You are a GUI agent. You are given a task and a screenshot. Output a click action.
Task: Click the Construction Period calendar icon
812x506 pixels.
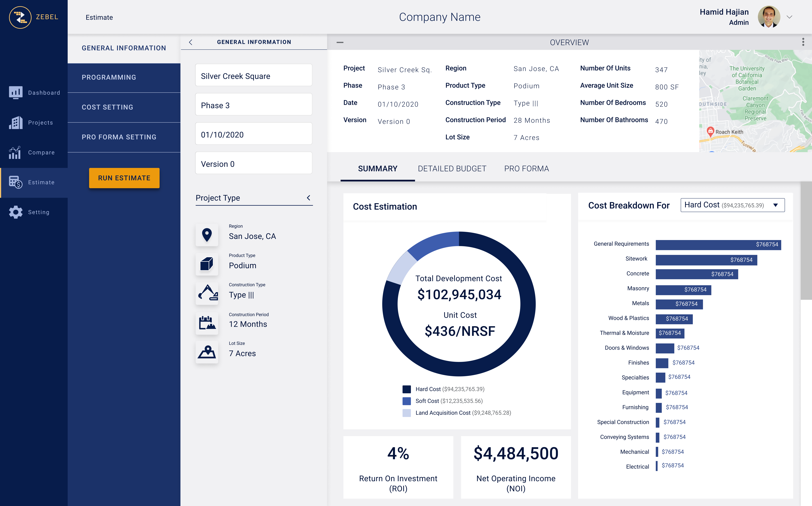pos(207,323)
